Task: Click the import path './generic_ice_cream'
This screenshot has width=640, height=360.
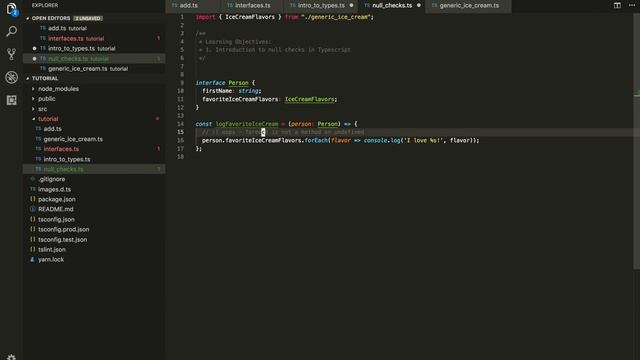Action: coord(336,17)
